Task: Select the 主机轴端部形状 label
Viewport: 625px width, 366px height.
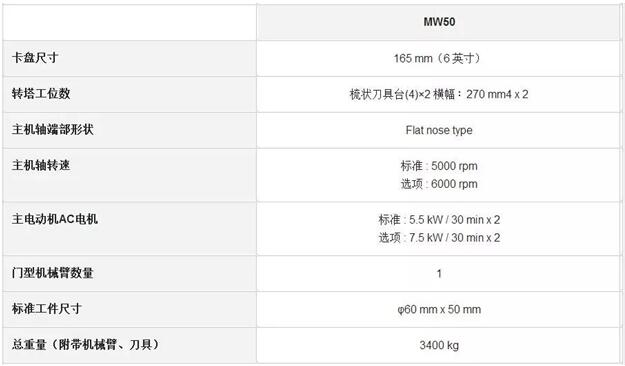Action: coord(53,129)
